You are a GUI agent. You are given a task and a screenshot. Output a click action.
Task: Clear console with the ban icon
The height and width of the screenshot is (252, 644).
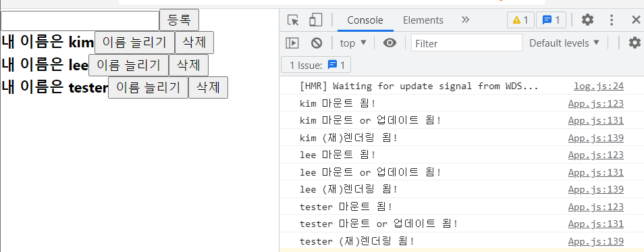click(x=316, y=43)
